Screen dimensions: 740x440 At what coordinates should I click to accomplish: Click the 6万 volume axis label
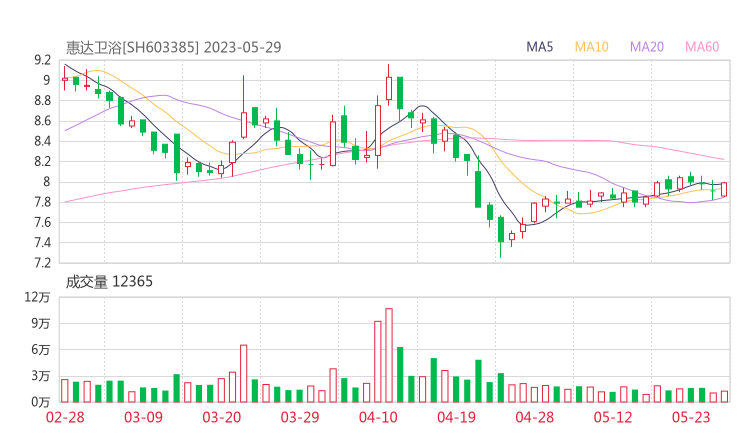click(x=41, y=350)
